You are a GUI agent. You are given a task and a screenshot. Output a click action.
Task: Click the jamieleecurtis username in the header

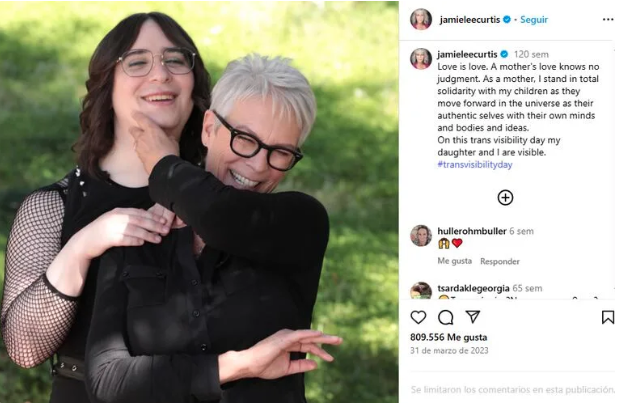[x=470, y=19]
